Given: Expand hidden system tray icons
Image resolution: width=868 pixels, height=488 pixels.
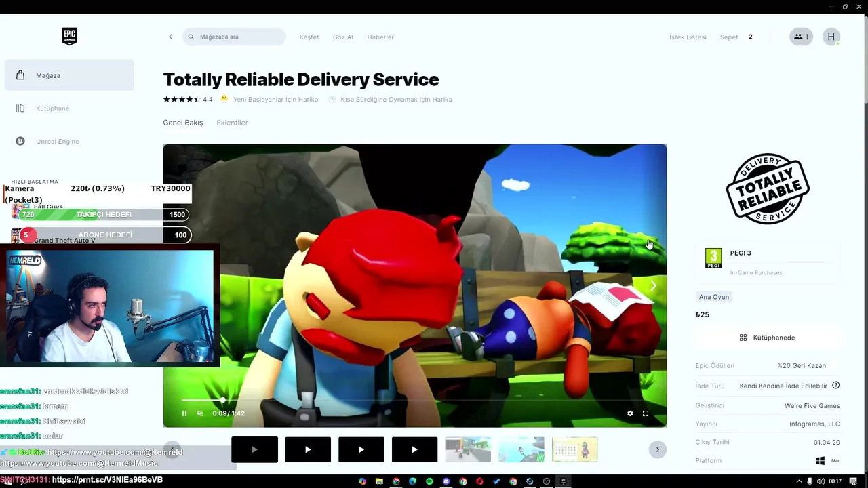Looking at the screenshot, I should (799, 481).
